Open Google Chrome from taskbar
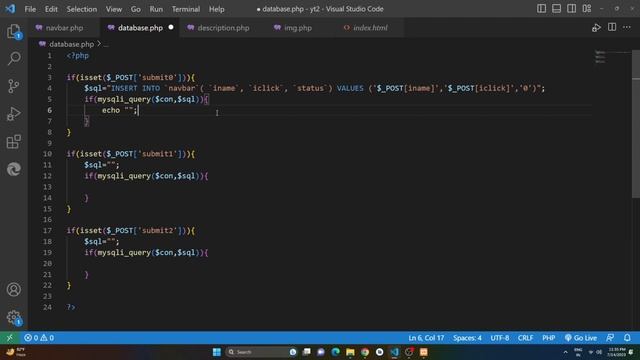The height and width of the screenshot is (360, 640). click(365, 352)
